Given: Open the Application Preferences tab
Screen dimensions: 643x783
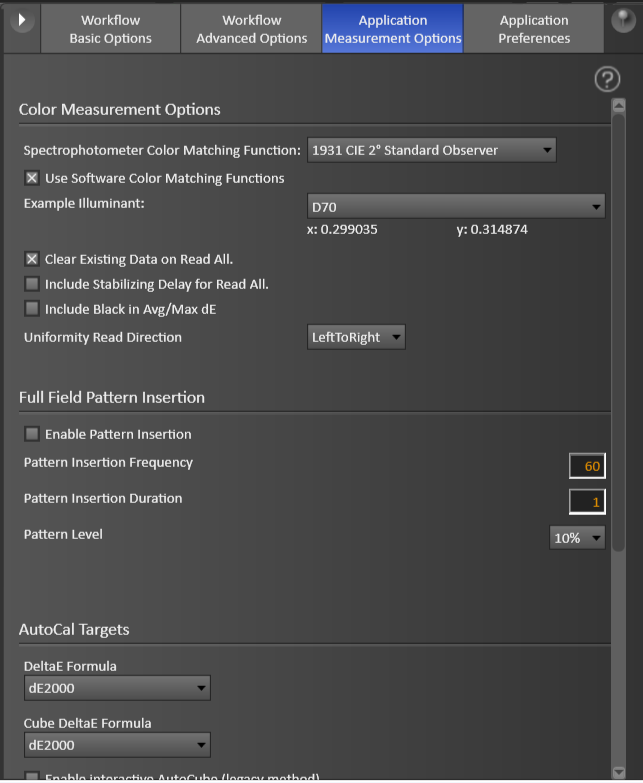Looking at the screenshot, I should click(534, 29).
